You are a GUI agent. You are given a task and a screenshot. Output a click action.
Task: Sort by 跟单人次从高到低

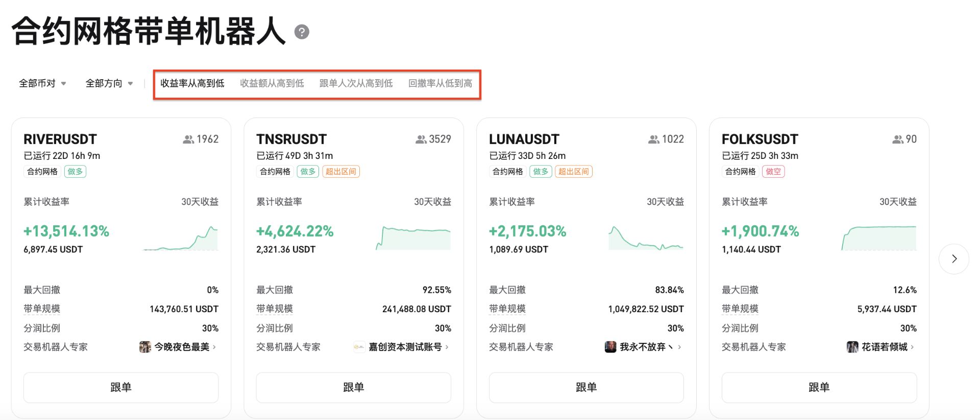(356, 83)
